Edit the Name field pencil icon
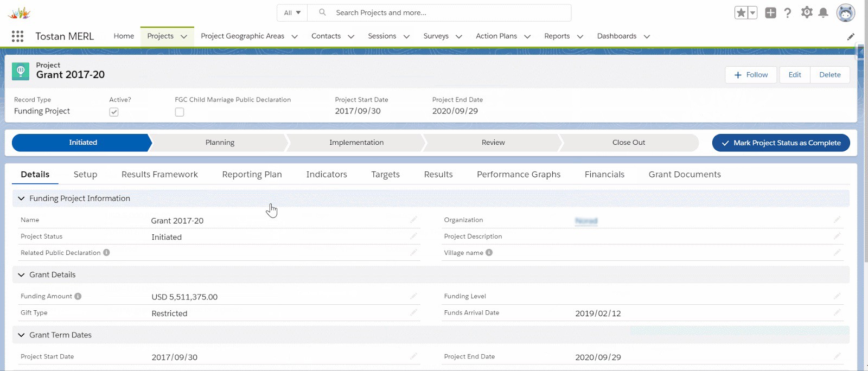 413,220
